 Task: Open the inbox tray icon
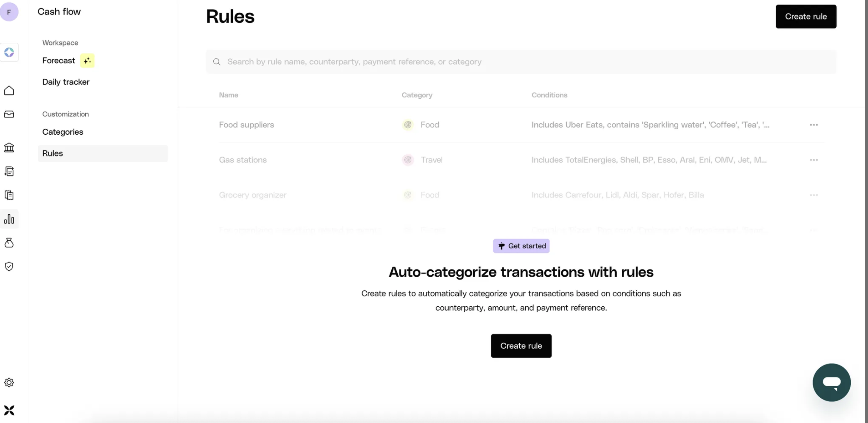coord(9,114)
